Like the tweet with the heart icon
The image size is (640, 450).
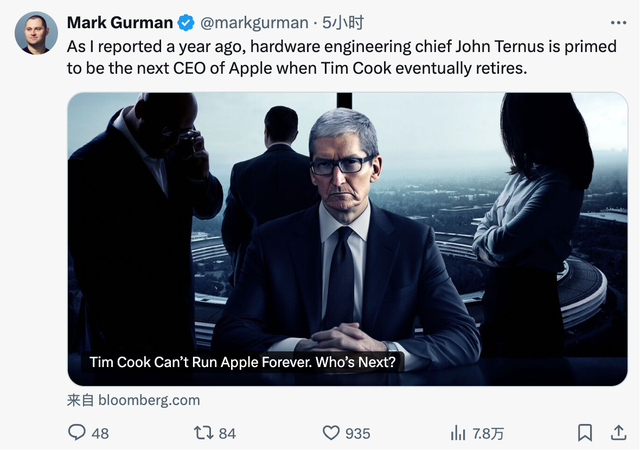pos(331,433)
